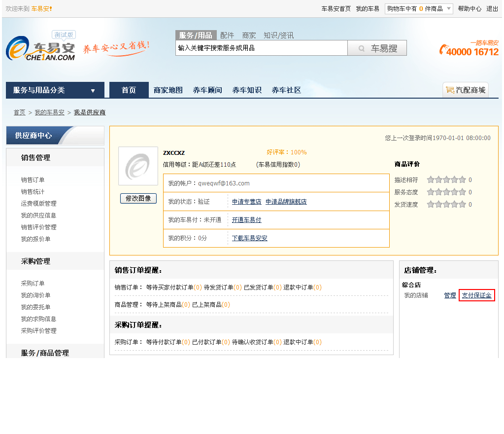Click 等待买家付款订单(0) link
The height and width of the screenshot is (434, 504).
tap(174, 288)
